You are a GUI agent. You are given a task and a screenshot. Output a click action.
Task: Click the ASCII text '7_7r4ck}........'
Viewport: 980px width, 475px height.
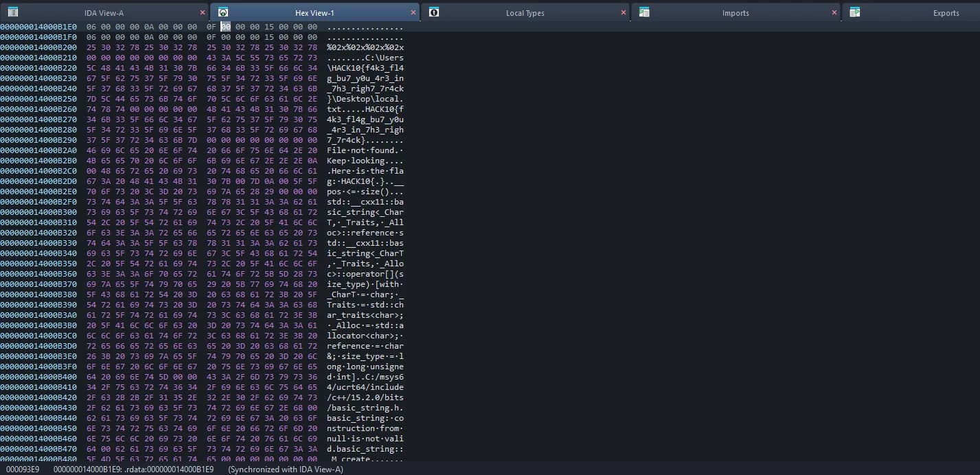pyautogui.click(x=365, y=140)
